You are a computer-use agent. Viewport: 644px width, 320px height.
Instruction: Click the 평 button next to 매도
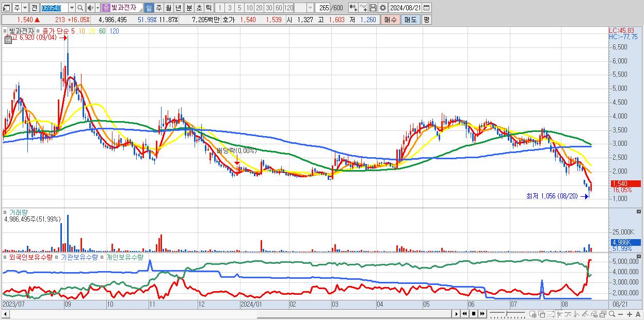[x=426, y=20]
